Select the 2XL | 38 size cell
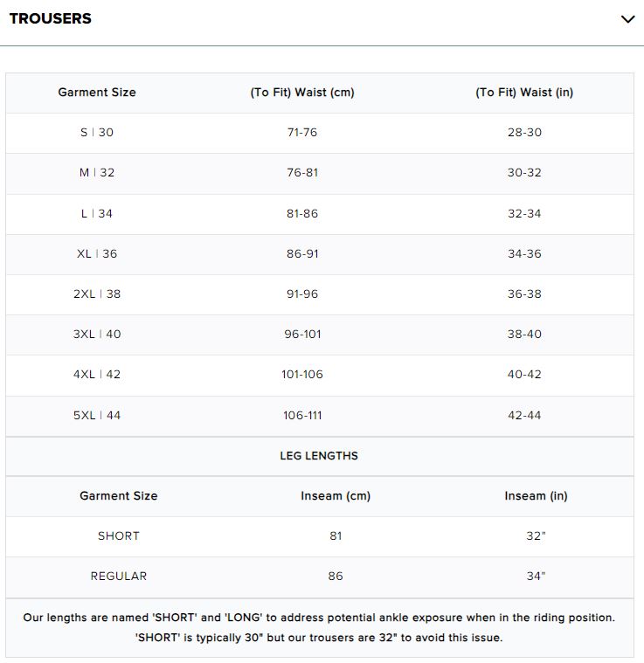This screenshot has width=644, height=663. (97, 294)
